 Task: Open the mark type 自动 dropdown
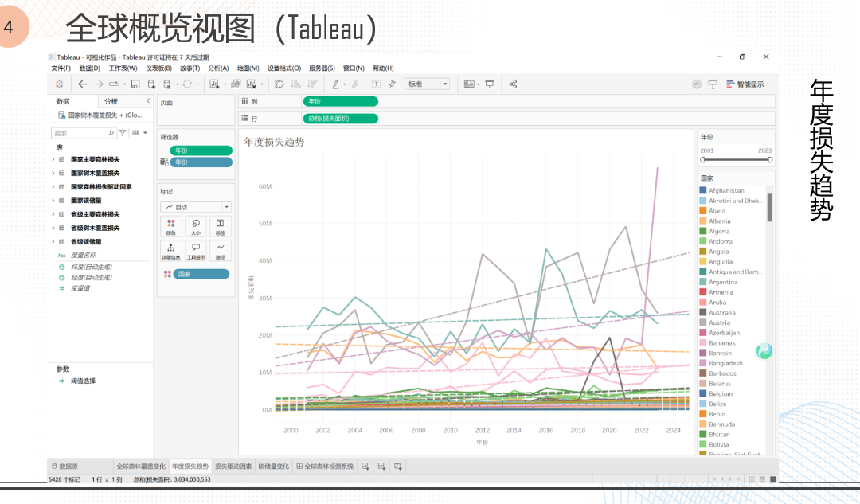pyautogui.click(x=196, y=207)
